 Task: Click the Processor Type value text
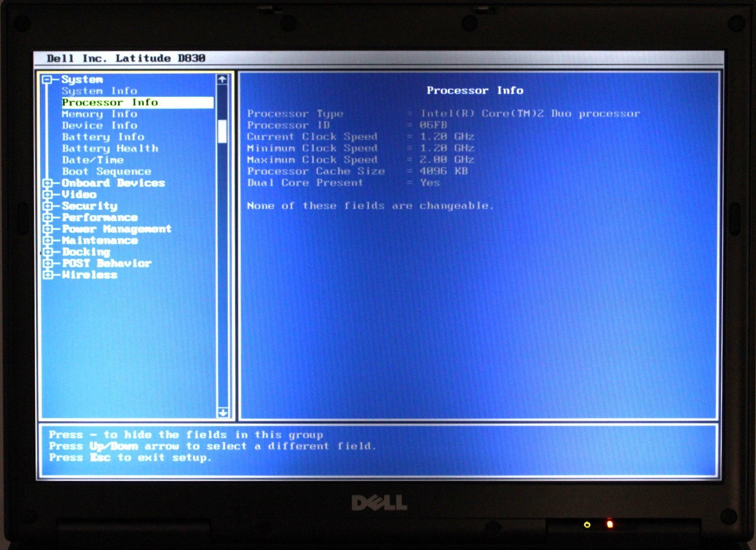point(530,114)
